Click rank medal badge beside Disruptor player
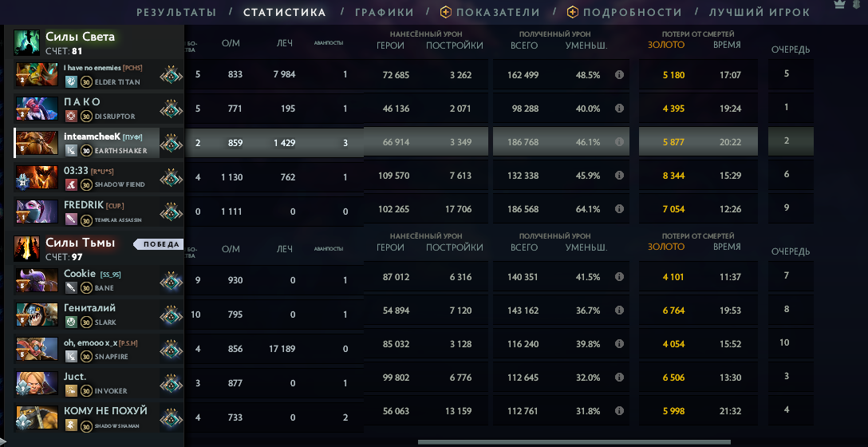 point(172,109)
